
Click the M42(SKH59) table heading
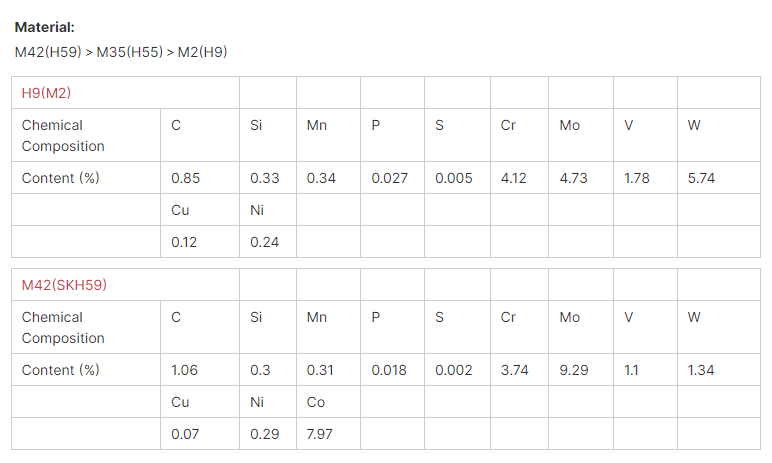point(64,285)
